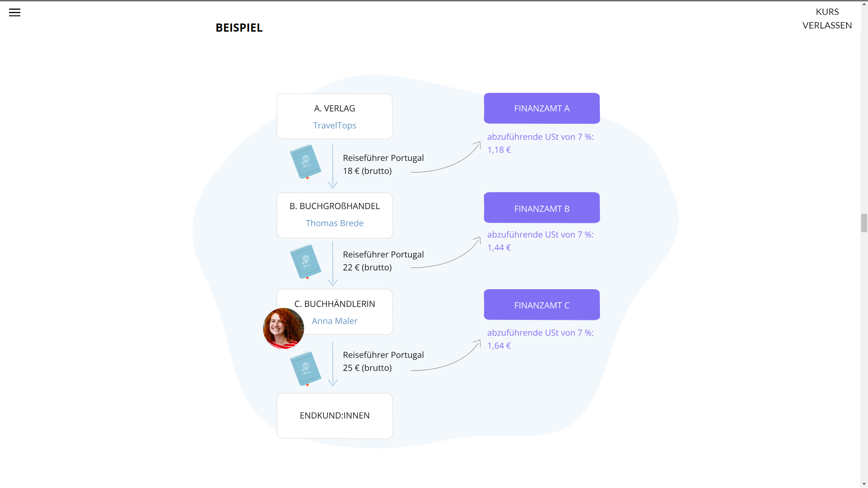Select the FINANZAMT B button
Viewport: 868px width, 488px height.
coord(542,208)
